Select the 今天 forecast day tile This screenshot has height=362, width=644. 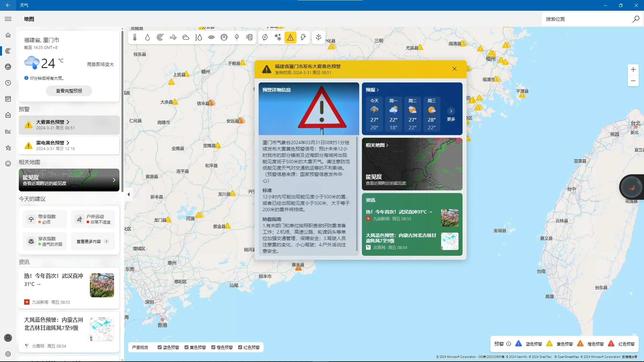[374, 114]
